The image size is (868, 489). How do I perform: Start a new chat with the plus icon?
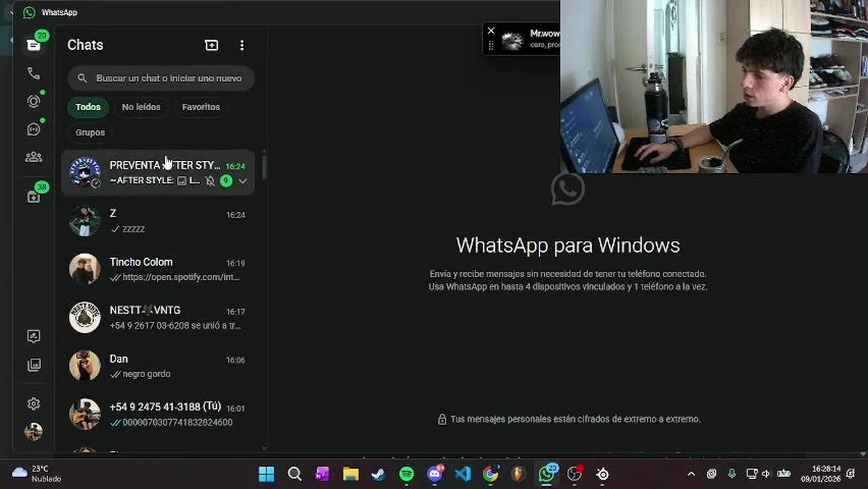click(211, 45)
